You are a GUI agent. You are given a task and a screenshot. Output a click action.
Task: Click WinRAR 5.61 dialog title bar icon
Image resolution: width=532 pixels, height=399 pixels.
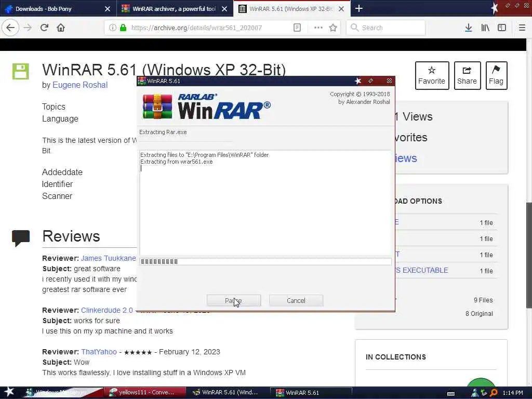142,81
